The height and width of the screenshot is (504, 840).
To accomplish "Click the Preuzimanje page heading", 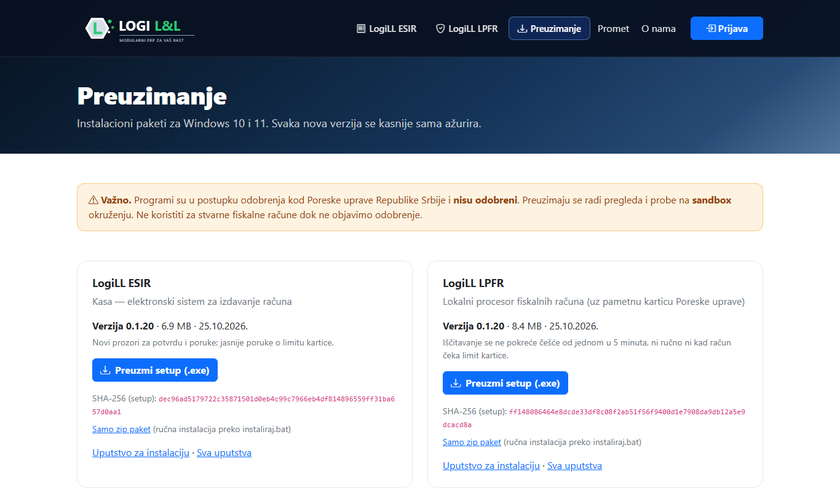I will coord(152,96).
